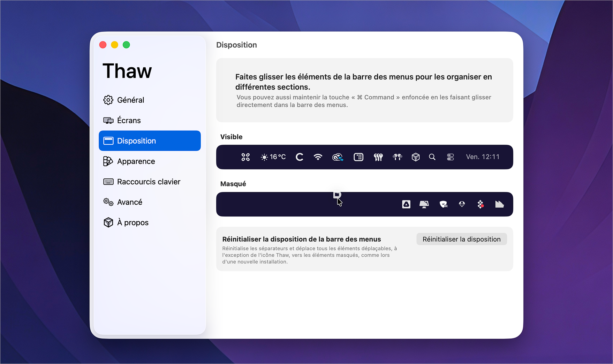Click the Masqué section label
Image resolution: width=613 pixels, height=364 pixels.
pyautogui.click(x=233, y=184)
